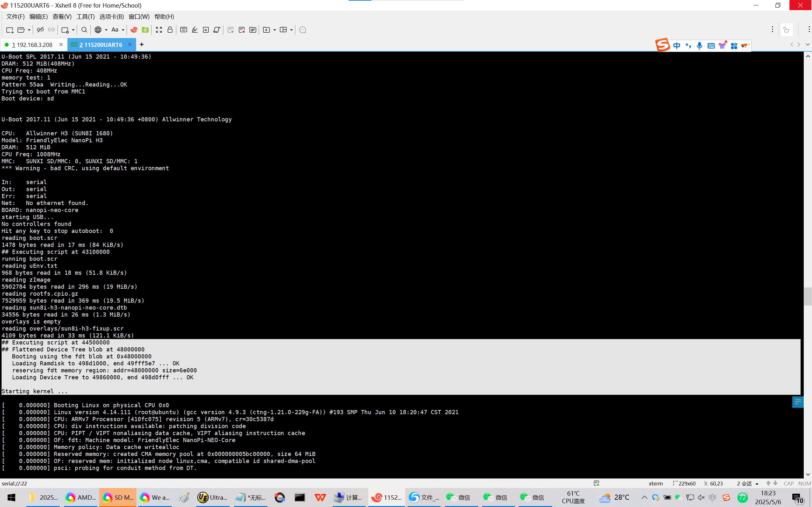Toggle Sogou Chinese/English input mode
The image size is (812, 507).
pyautogui.click(x=677, y=46)
